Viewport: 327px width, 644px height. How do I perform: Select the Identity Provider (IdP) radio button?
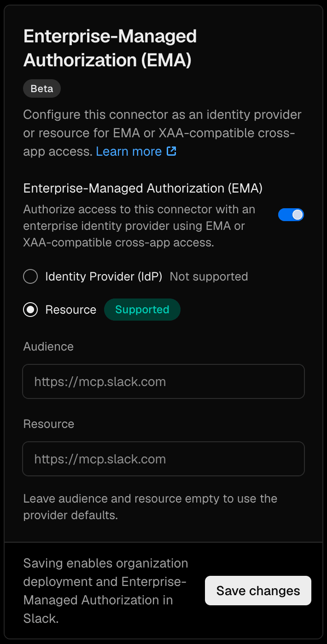pyautogui.click(x=30, y=276)
